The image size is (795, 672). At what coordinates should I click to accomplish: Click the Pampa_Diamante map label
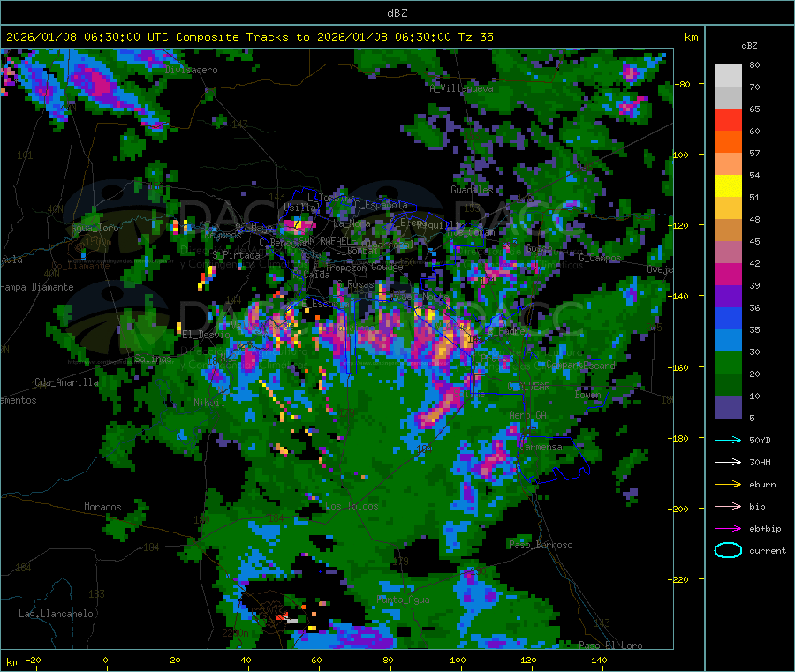(x=36, y=287)
